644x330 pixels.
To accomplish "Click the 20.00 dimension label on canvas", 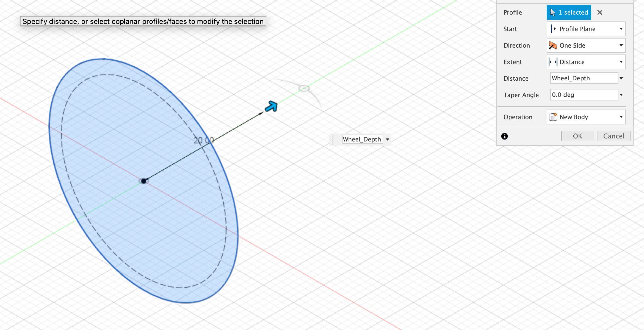I will pyautogui.click(x=204, y=140).
